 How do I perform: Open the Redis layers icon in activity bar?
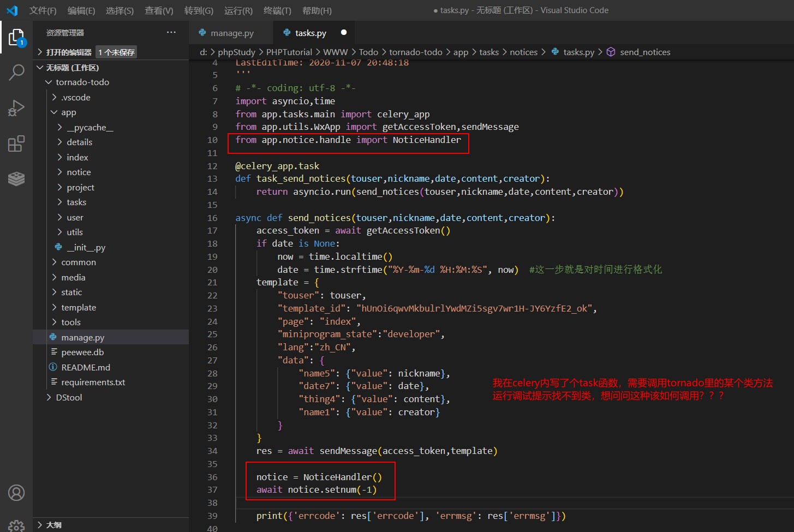point(16,178)
